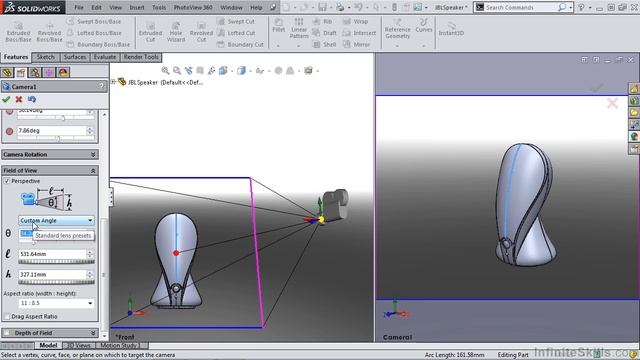Toggle the Perspective checkbox
640x360 pixels.
(7, 181)
